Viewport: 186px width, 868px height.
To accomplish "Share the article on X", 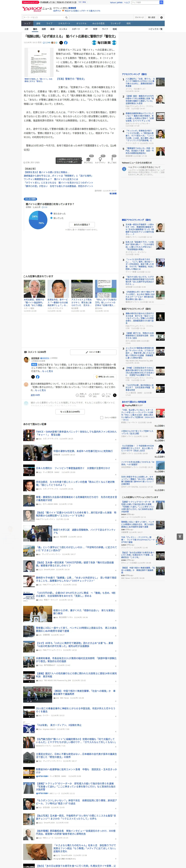I will coord(61,43).
